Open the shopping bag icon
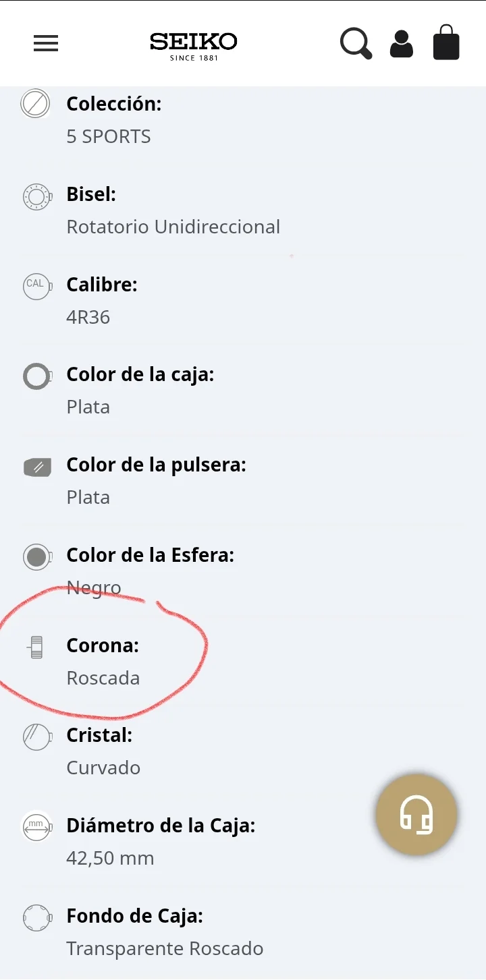The height and width of the screenshot is (980, 486). click(446, 42)
